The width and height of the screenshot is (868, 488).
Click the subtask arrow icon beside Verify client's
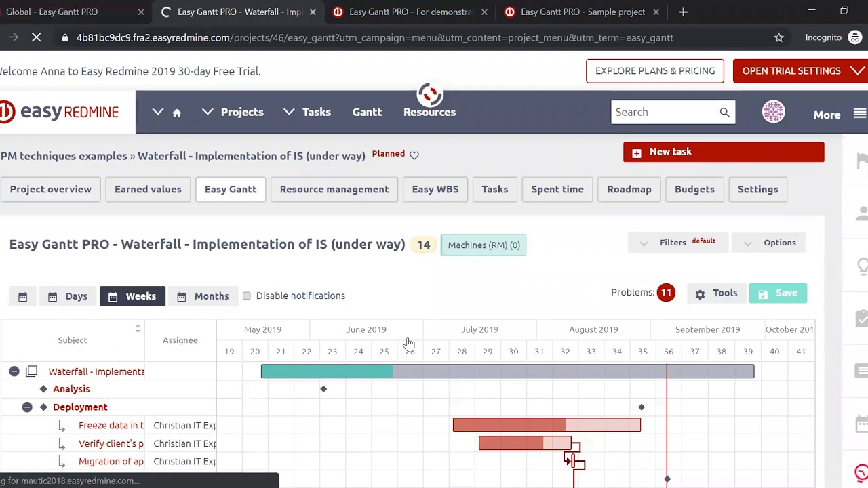[62, 444]
